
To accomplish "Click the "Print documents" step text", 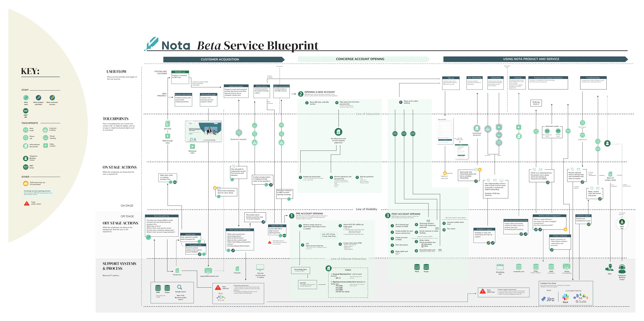I will click(x=402, y=245).
